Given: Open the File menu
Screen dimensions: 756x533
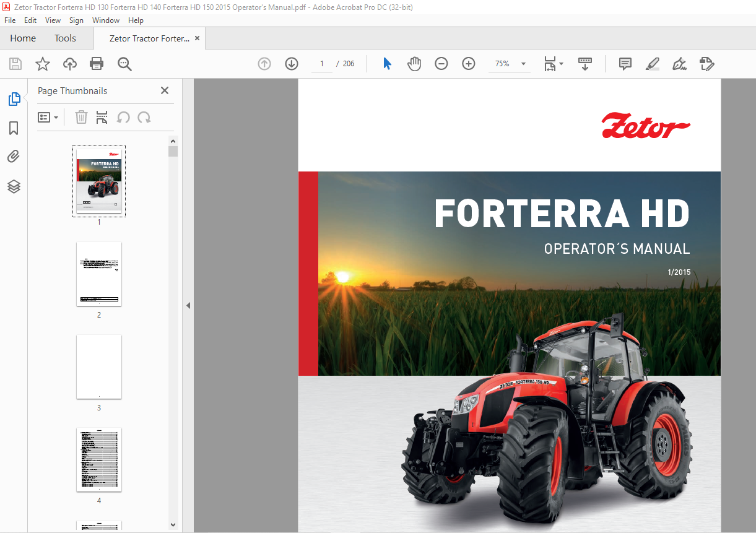Looking at the screenshot, I should [x=10, y=20].
